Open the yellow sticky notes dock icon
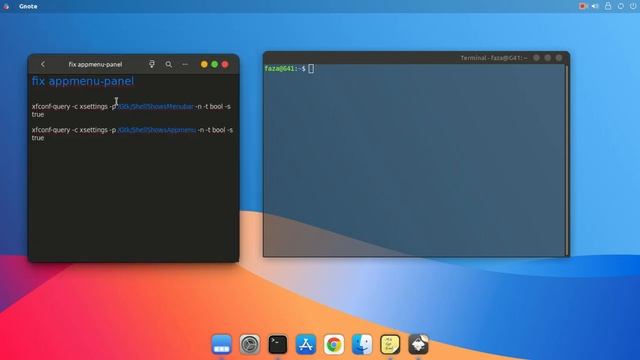 pos(390,344)
